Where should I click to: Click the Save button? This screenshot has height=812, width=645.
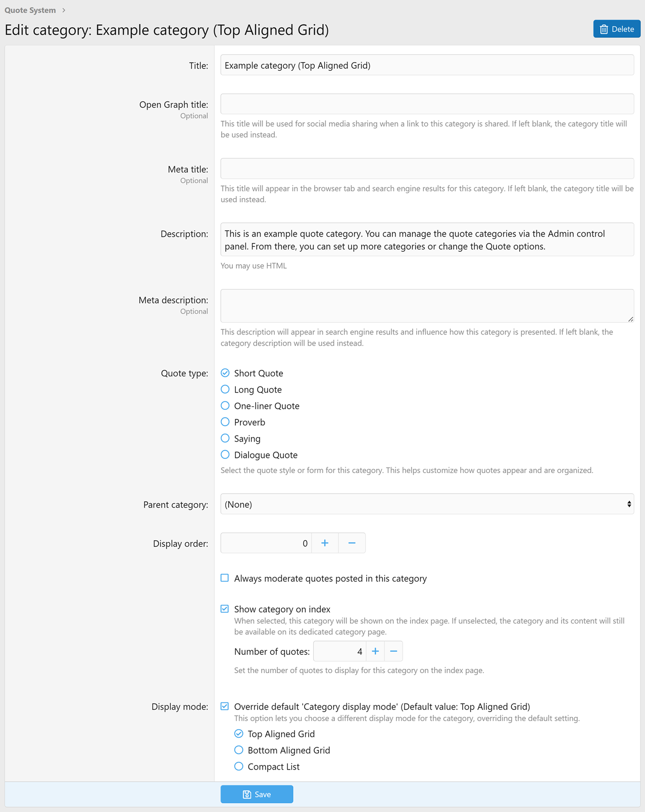point(257,794)
